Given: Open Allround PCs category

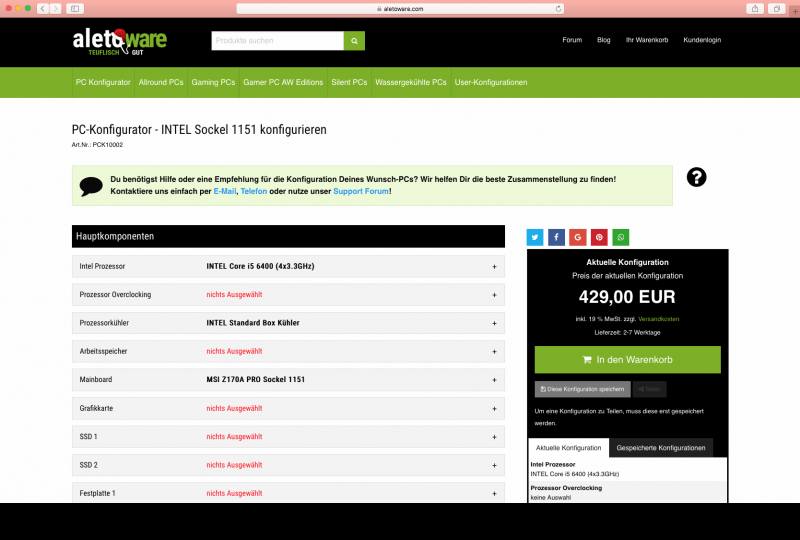Looking at the screenshot, I should tap(161, 82).
